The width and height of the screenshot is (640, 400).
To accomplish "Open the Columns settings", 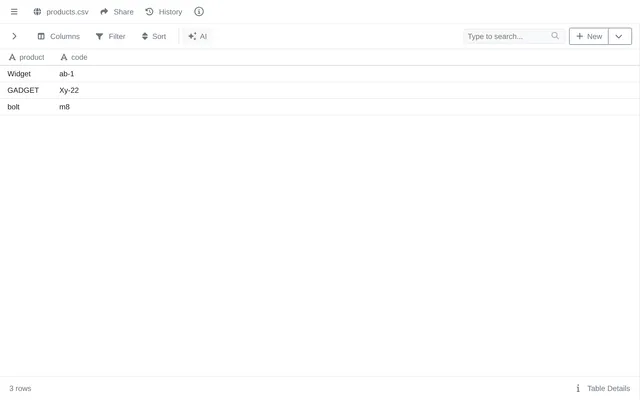I will point(59,36).
